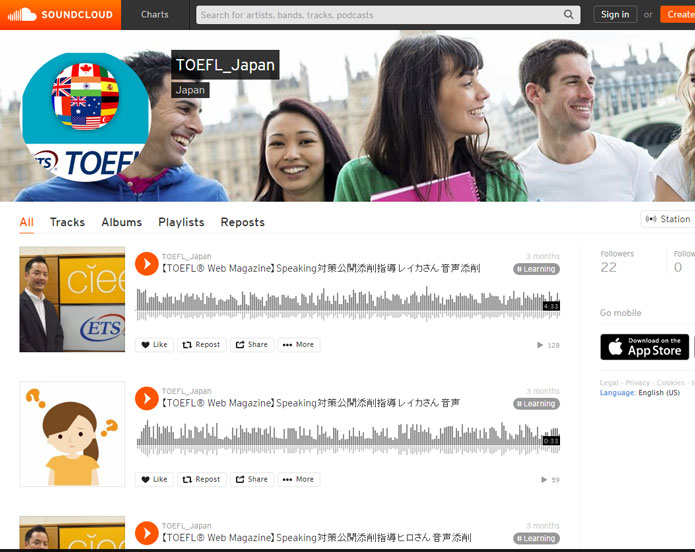Open More options for 0:33 track
695x552 pixels.
point(298,479)
